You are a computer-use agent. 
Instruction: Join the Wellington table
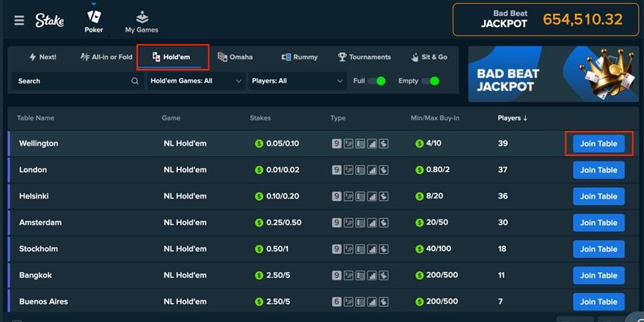click(x=599, y=144)
